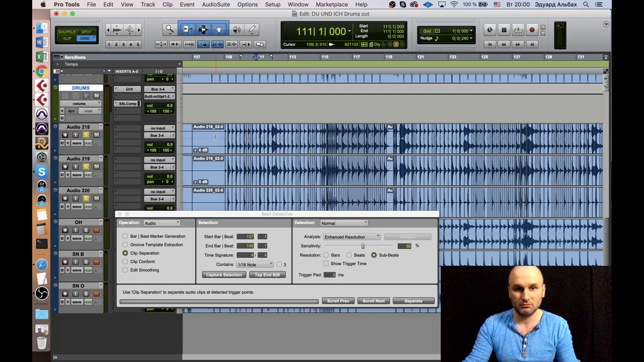Select the Scrubber speaker tool
Screen dimensions: 644x362
[x=236, y=30]
